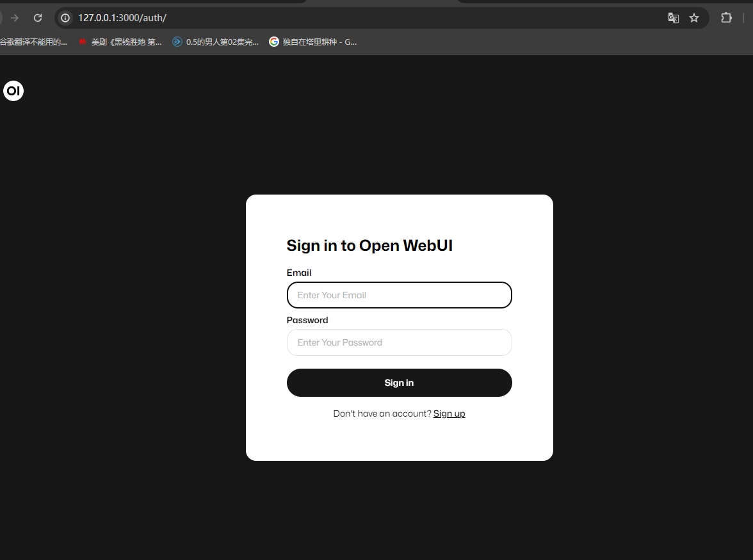The height and width of the screenshot is (560, 753).
Task: Click the Password field label
Action: point(307,320)
